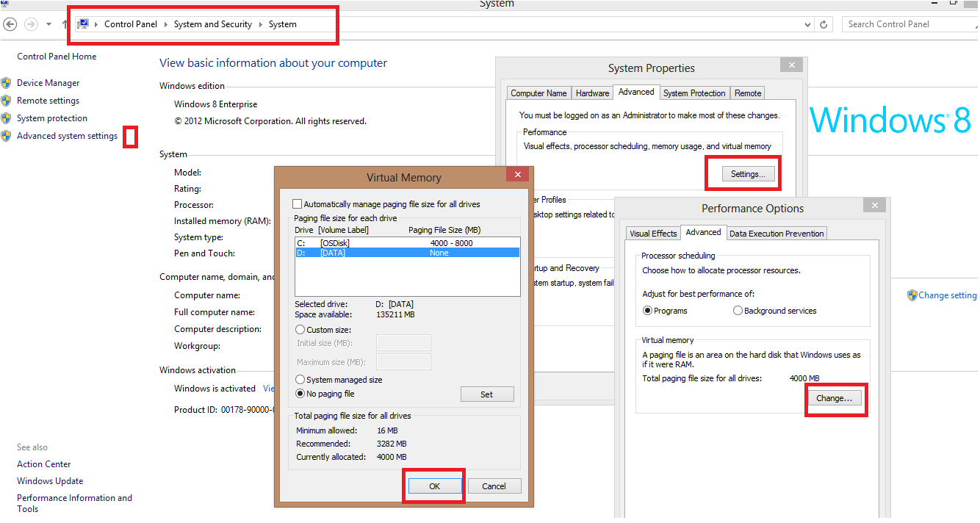Click the shield icon beside System protection
Image resolution: width=980 pixels, height=523 pixels.
click(7, 118)
